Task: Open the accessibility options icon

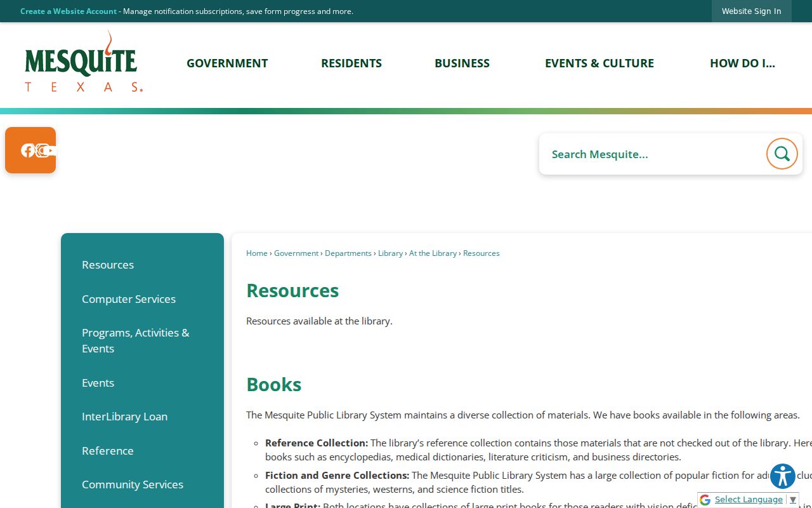Action: [782, 476]
